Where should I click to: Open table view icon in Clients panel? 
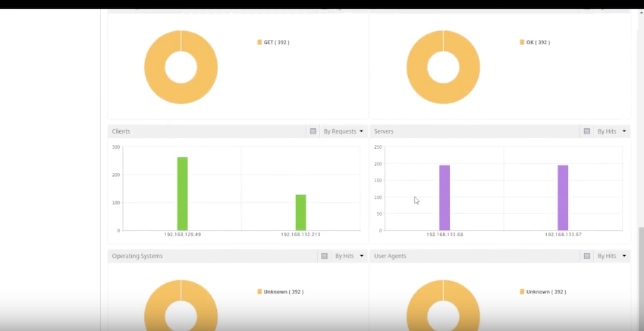(313, 131)
